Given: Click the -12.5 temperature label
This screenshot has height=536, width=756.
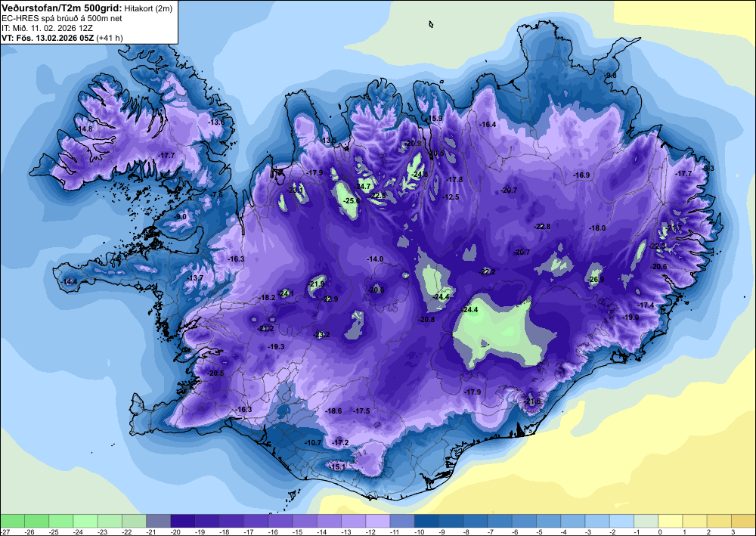Looking at the screenshot, I should click(x=451, y=197).
